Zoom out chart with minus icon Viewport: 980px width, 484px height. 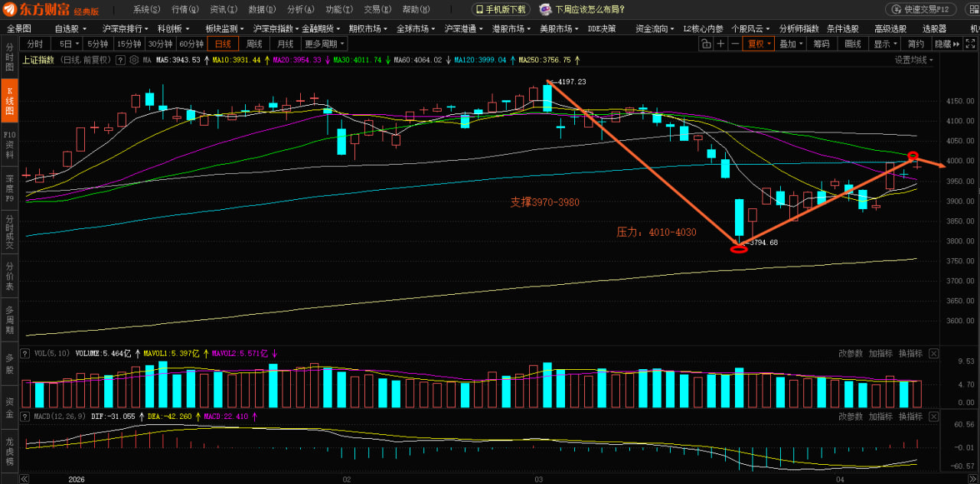[735, 44]
